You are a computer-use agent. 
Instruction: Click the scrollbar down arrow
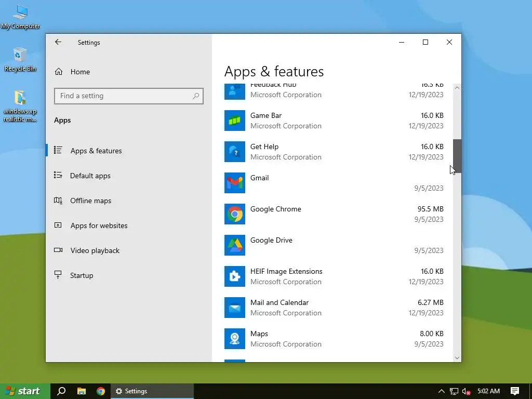click(457, 357)
